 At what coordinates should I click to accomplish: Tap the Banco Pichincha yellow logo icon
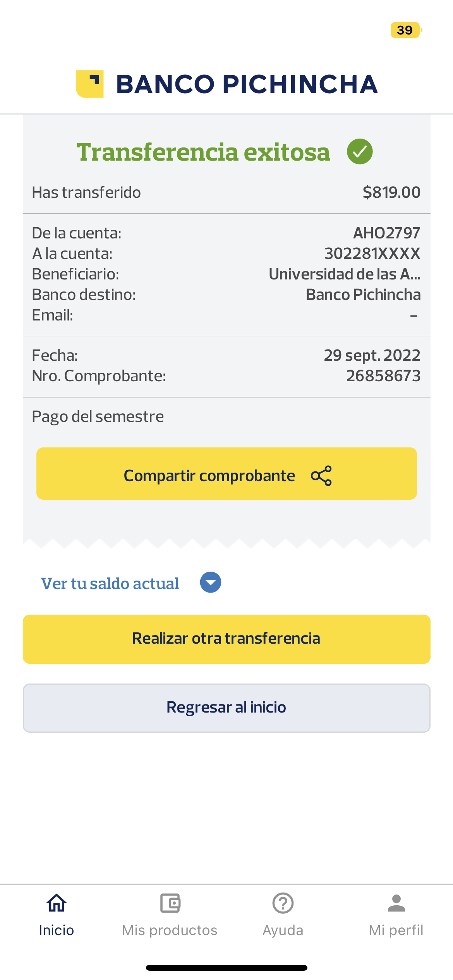click(90, 84)
